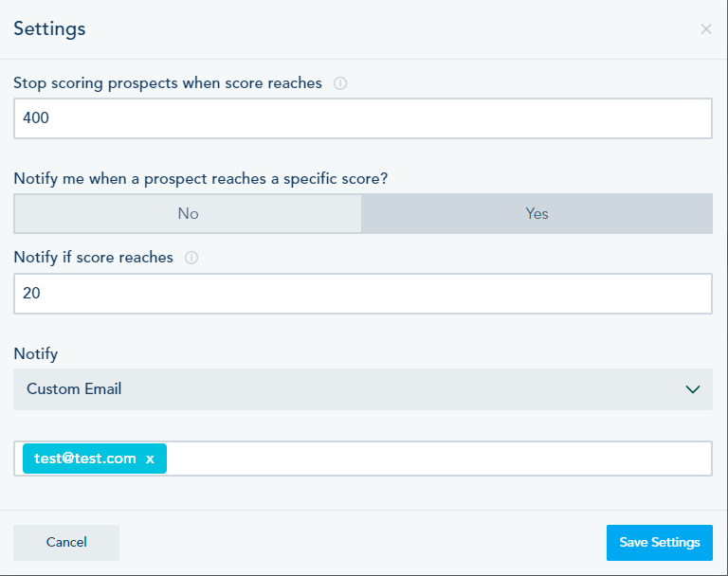Image resolution: width=728 pixels, height=576 pixels.
Task: Focus the notify score field containing 20
Action: tap(362, 294)
